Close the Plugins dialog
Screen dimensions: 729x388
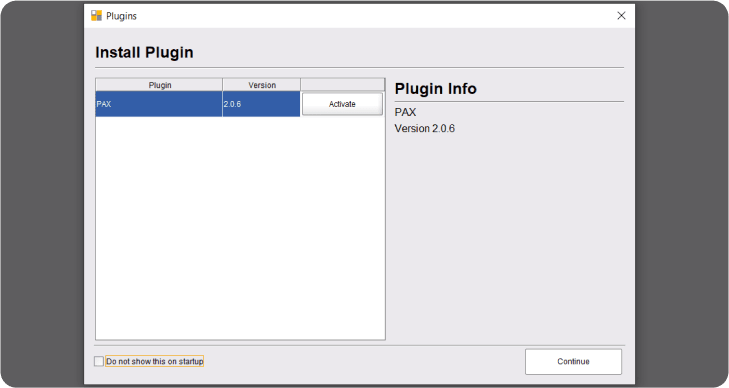pos(621,16)
